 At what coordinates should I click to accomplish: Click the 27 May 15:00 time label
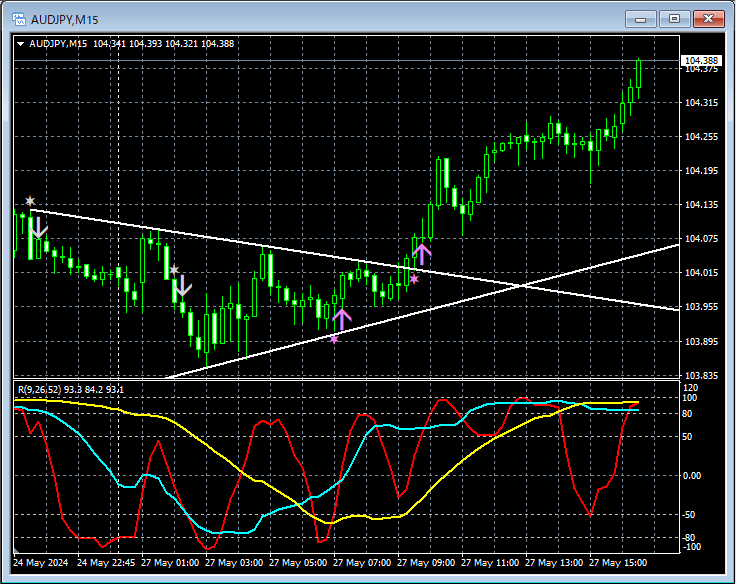(618, 563)
